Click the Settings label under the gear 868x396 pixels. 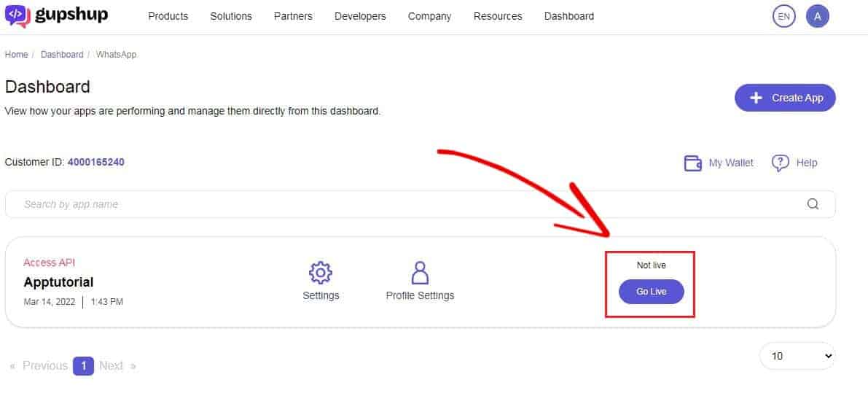[x=321, y=295]
